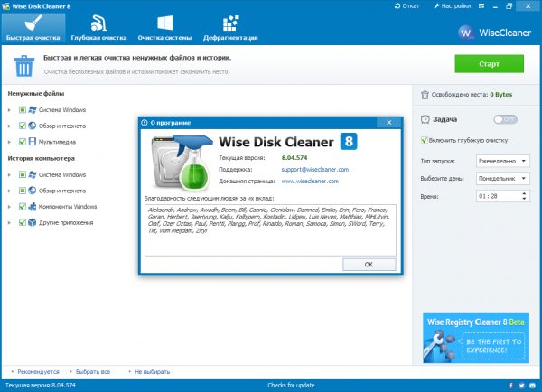542x392 pixels.
Task: Open Настройки settings
Action: coord(453,6)
